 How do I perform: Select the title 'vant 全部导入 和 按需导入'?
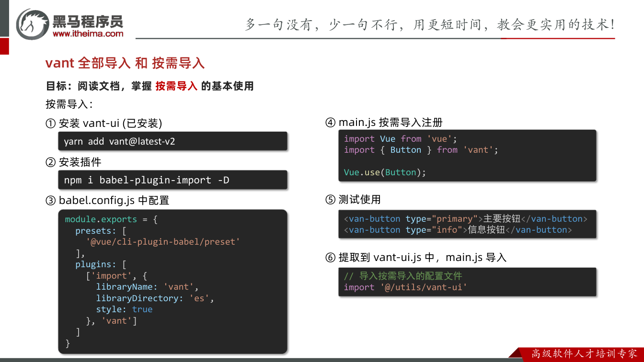(125, 63)
